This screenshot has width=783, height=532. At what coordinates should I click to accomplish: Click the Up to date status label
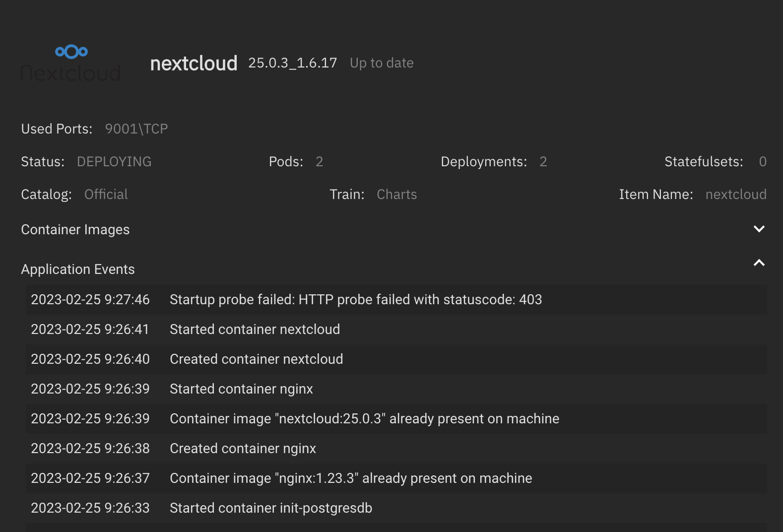coord(382,63)
